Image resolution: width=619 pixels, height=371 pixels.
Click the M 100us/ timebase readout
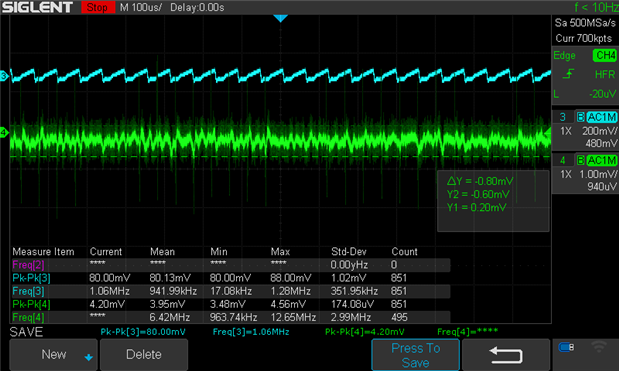pos(141,7)
